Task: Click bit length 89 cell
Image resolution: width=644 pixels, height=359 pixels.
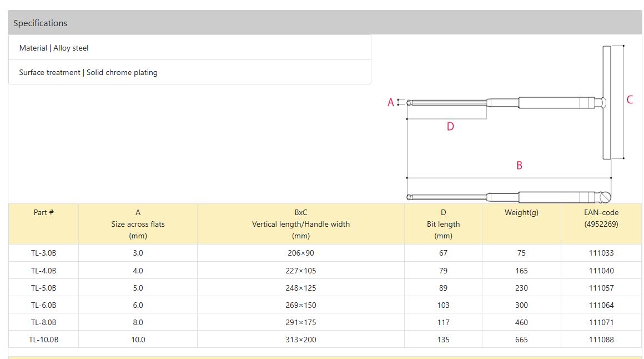Action: (443, 288)
